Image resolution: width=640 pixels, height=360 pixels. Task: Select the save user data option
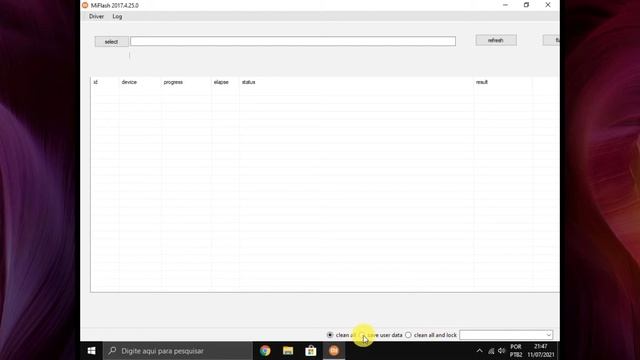coord(381,335)
